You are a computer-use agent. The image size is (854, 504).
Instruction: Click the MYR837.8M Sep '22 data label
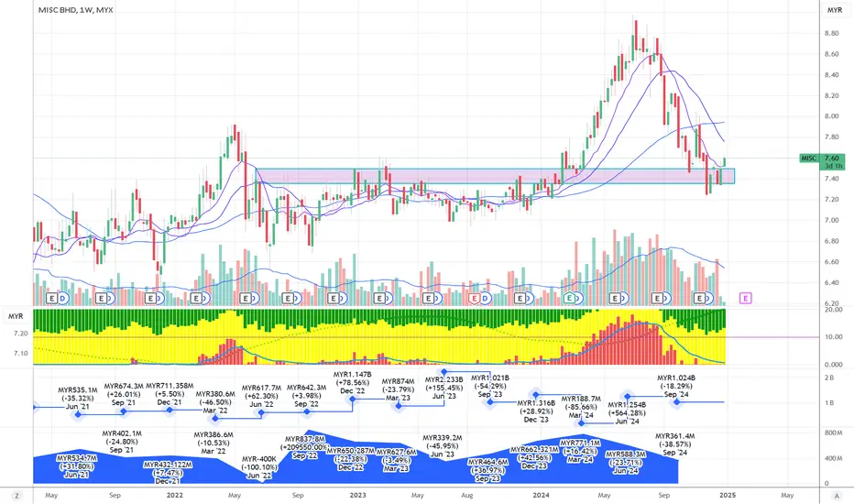tap(305, 447)
